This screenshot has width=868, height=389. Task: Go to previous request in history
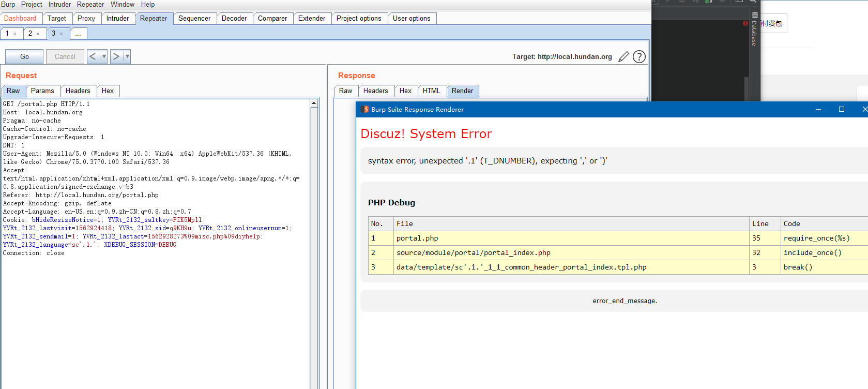click(93, 56)
